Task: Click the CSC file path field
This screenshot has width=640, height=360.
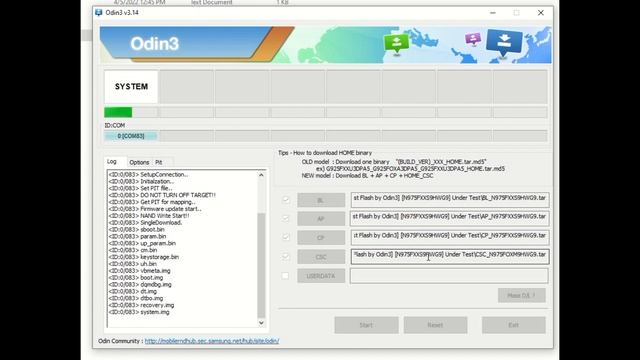Action: [449, 256]
